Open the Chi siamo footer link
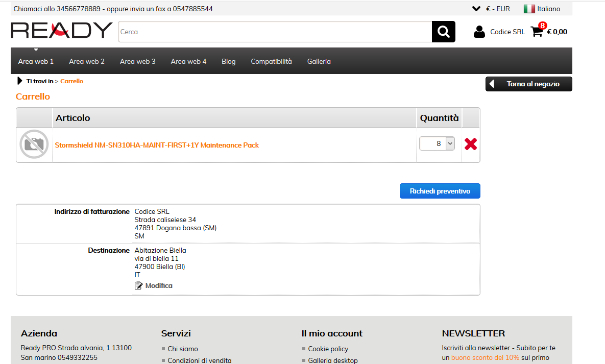The width and height of the screenshot is (605, 364). [x=183, y=349]
